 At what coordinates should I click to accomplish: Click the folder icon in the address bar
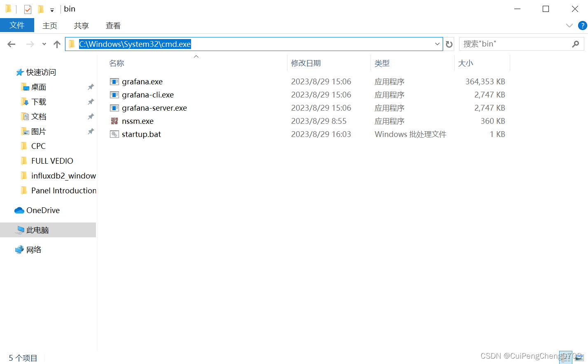[x=72, y=44]
